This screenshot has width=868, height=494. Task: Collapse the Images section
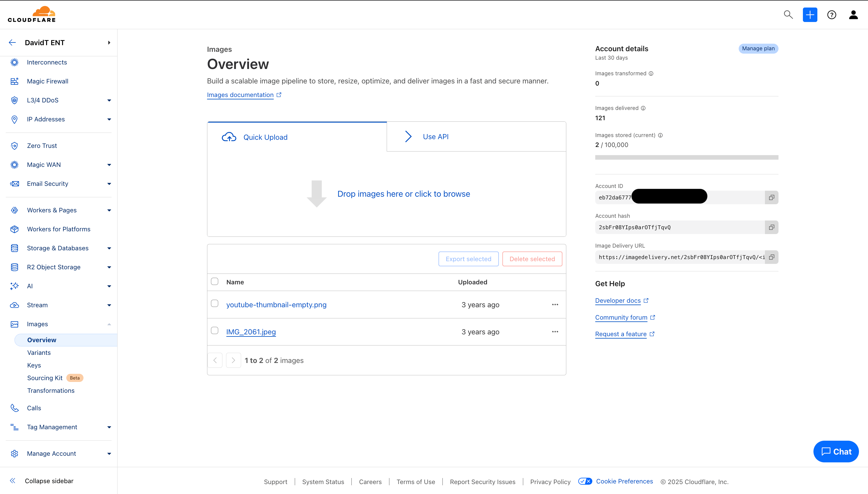click(x=108, y=324)
